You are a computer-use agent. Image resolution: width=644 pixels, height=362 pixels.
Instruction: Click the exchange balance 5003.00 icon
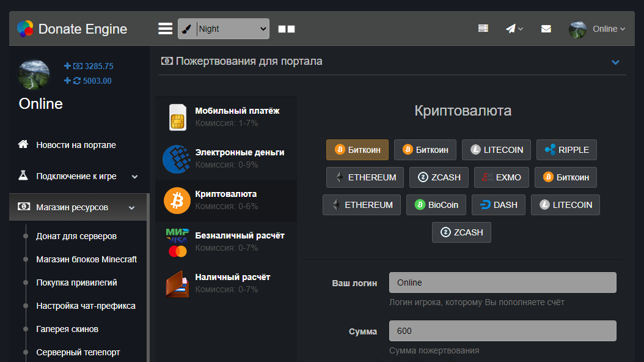coord(77,81)
